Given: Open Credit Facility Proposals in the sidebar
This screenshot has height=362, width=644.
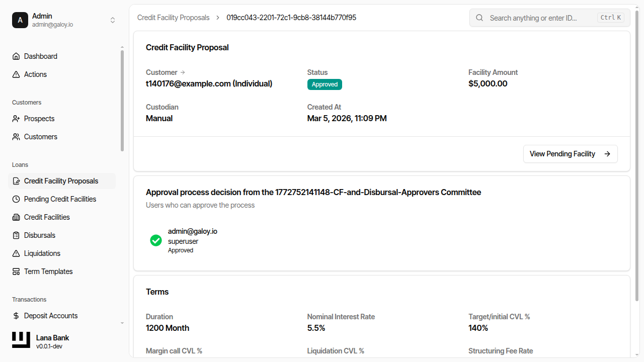Looking at the screenshot, I should coord(61,181).
